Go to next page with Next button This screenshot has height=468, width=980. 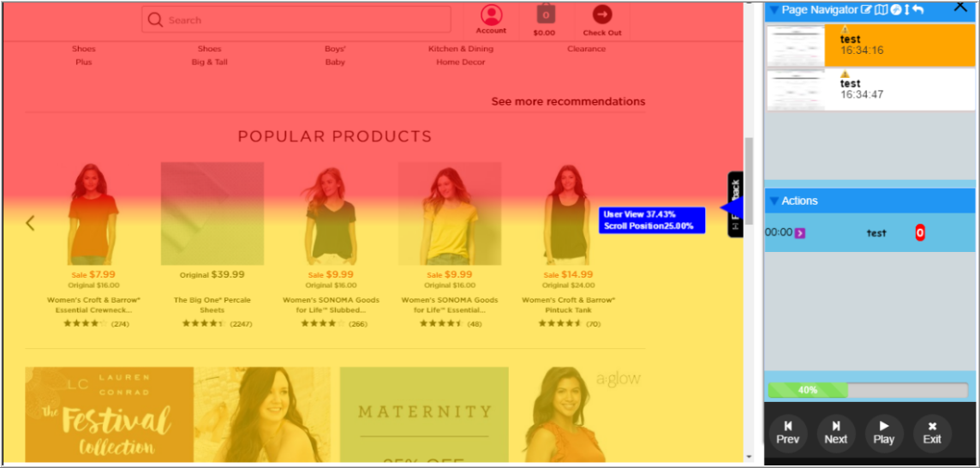click(x=835, y=432)
